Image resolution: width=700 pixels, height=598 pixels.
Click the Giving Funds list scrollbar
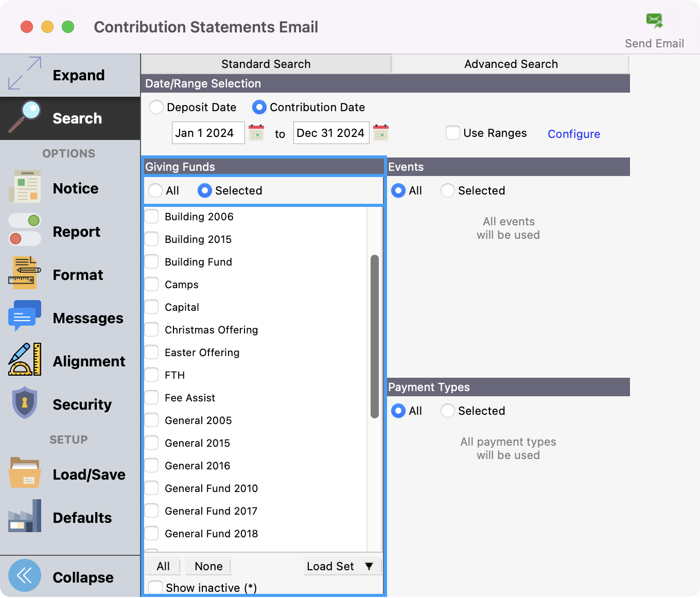click(x=375, y=337)
